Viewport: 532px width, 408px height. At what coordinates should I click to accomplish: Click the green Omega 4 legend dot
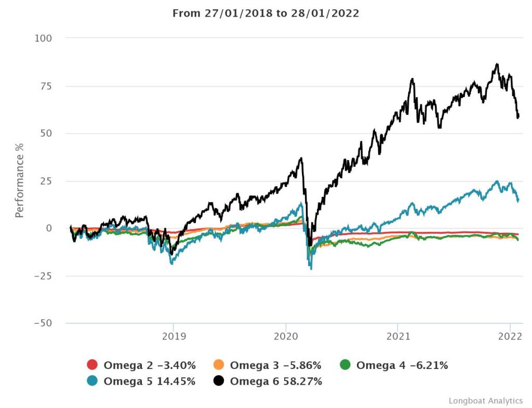(x=345, y=365)
